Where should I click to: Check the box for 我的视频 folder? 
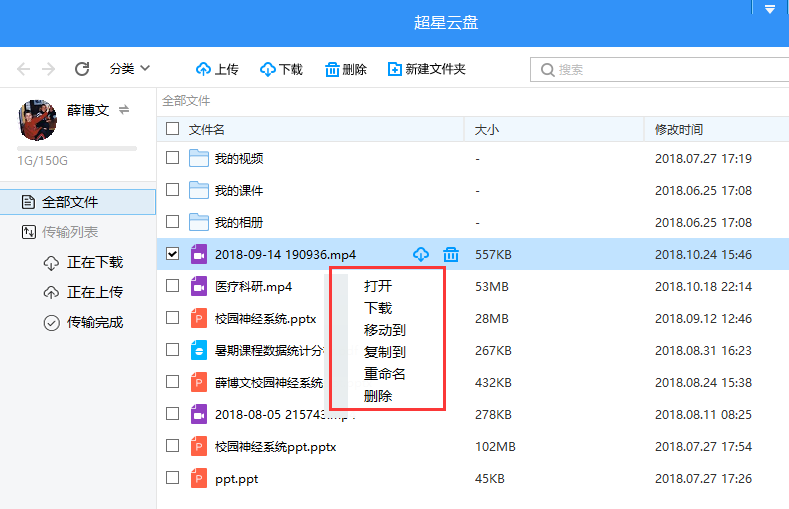(173, 158)
